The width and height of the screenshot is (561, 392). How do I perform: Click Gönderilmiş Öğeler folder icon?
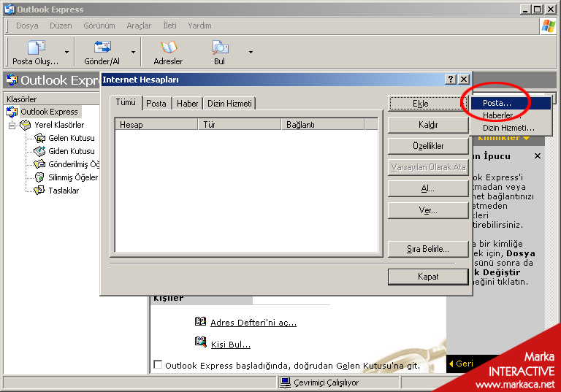(39, 164)
